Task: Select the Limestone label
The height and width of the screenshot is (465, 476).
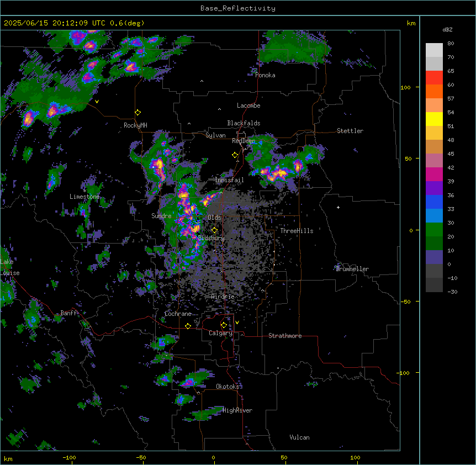Action: click(x=84, y=197)
